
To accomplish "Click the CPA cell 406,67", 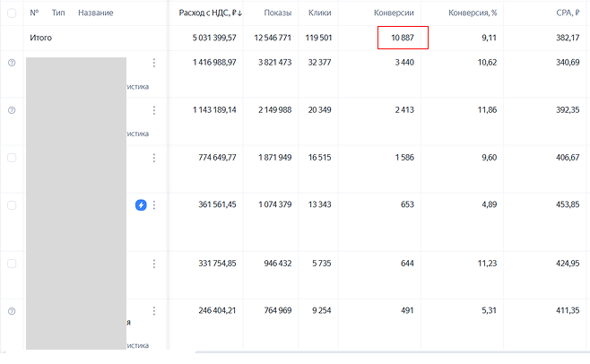I will coord(568,157).
